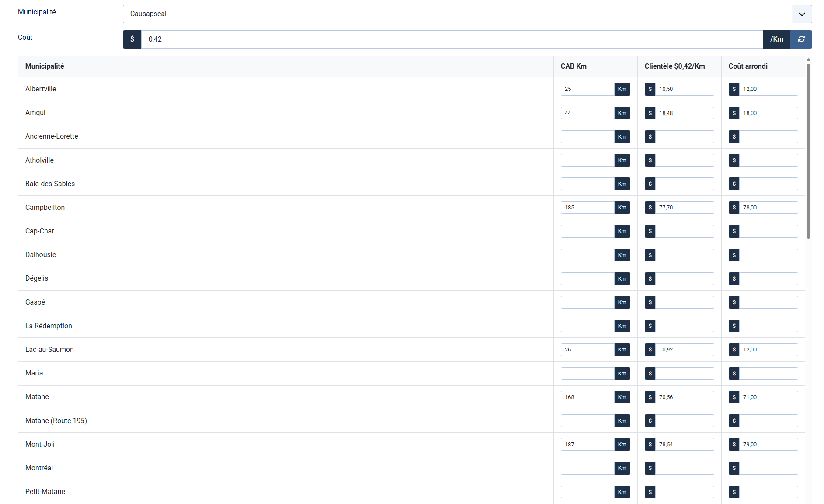Screen dimensions: 824x504
Task: Click the /Km unit label button
Action: pyautogui.click(x=776, y=39)
